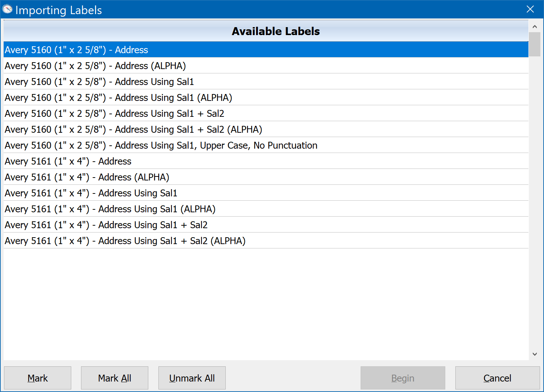Image resolution: width=544 pixels, height=392 pixels.
Task: Select "Avery 5161 (1" x 4") - Address (ALPHA)"
Action: point(266,177)
